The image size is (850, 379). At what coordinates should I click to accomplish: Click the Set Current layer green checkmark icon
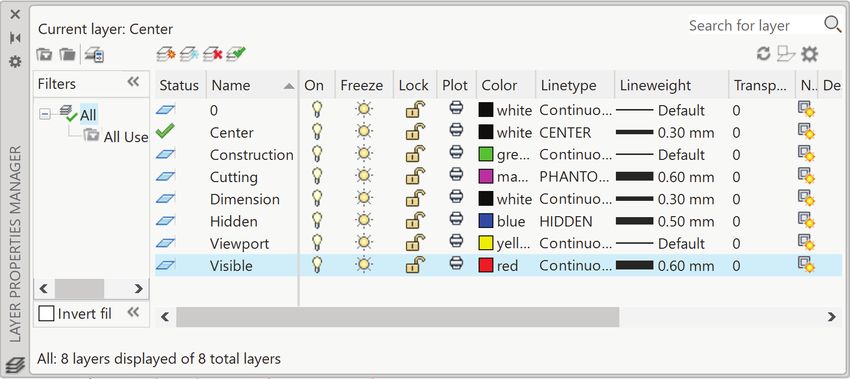(236, 54)
